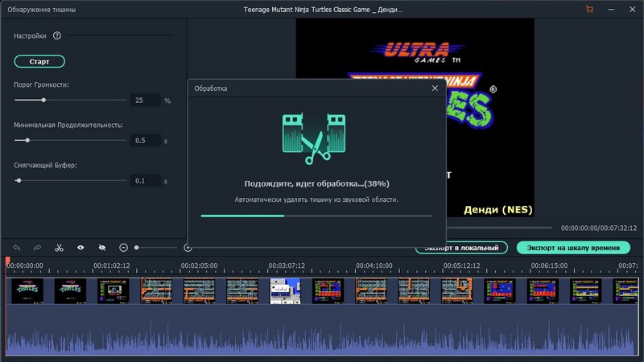Click the Настройки label
Image resolution: width=644 pixels, height=362 pixels.
[x=30, y=35]
